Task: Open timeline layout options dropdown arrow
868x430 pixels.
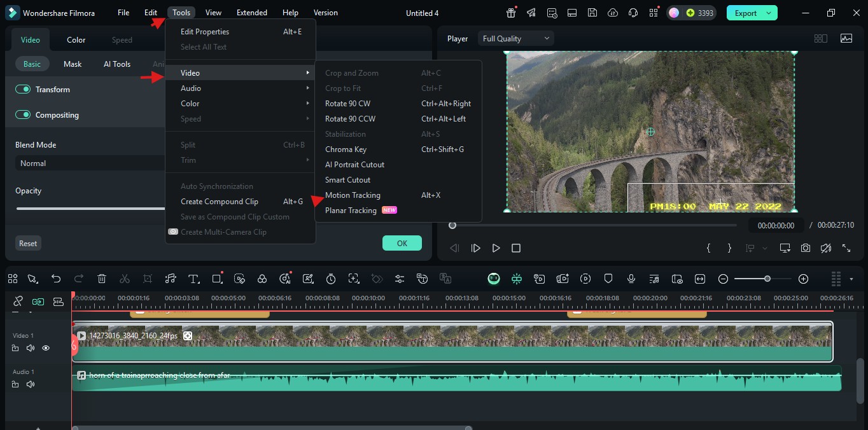Action: click(851, 279)
